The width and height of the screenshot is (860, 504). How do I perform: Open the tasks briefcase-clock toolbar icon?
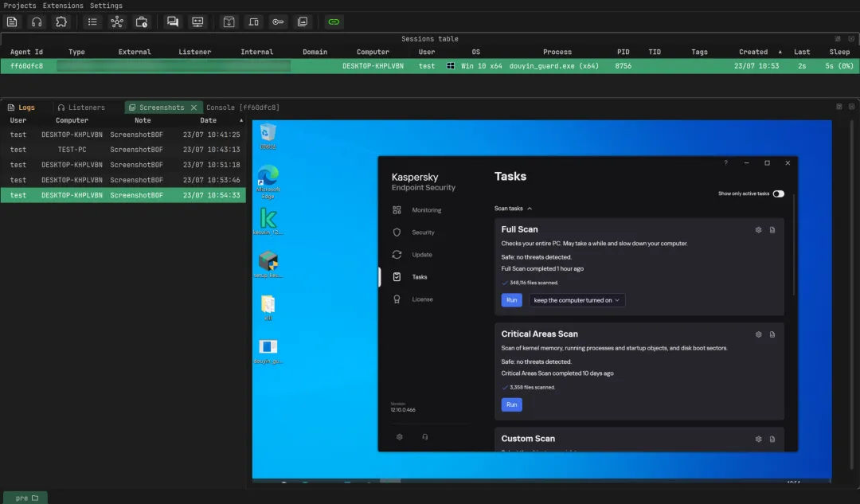142,22
